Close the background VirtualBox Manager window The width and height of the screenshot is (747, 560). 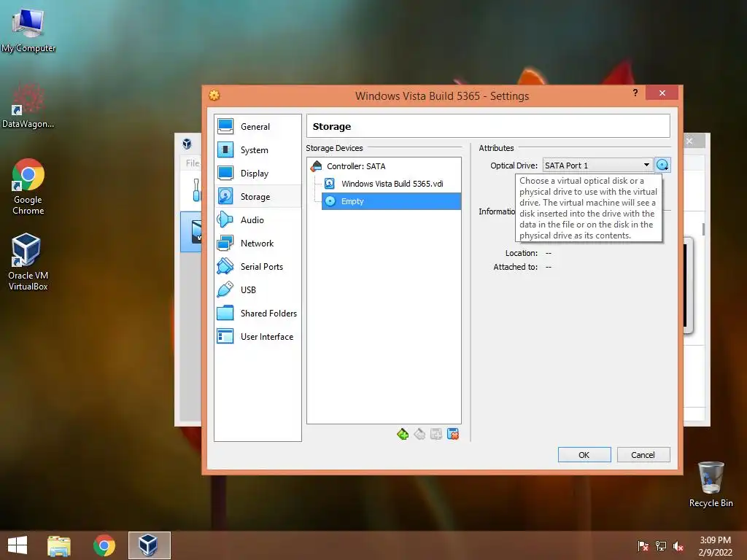(690, 141)
